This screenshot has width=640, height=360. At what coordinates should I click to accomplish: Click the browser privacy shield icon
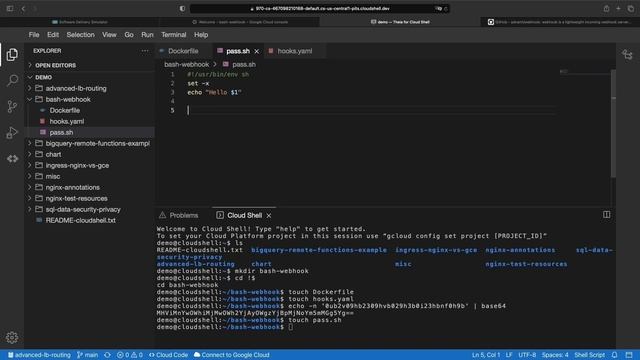(x=182, y=9)
